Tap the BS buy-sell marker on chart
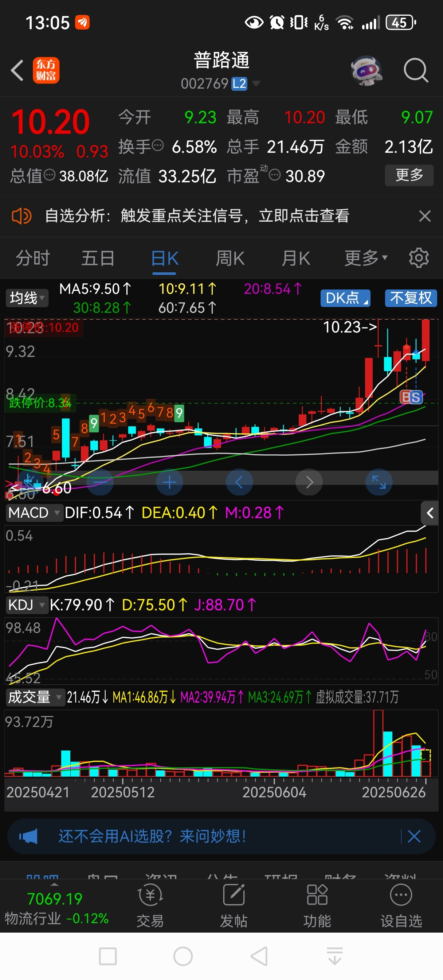The image size is (443, 980). point(411,397)
